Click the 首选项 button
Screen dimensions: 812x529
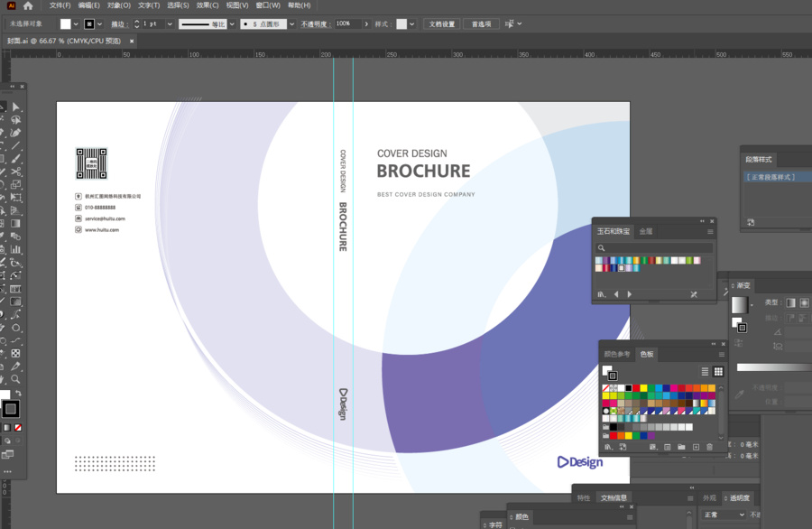(481, 23)
